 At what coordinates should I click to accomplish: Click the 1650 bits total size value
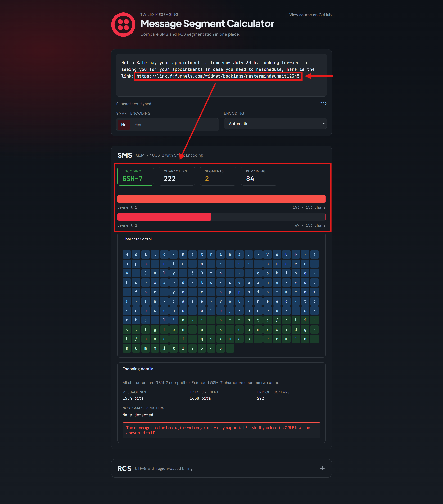(x=200, y=398)
